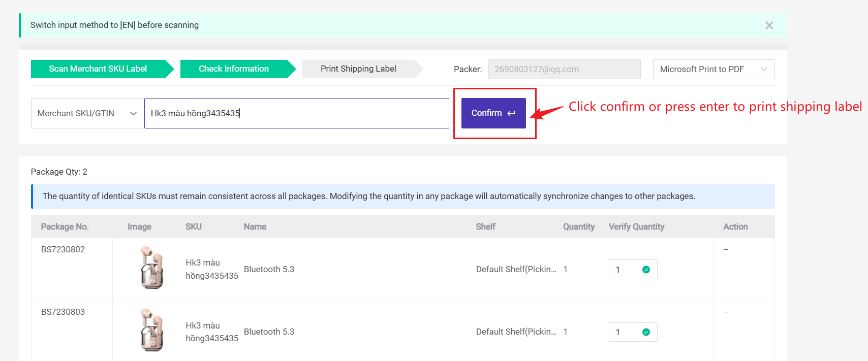Image resolution: width=868 pixels, height=361 pixels.
Task: Click the Package Qty: 2 label
Action: [x=59, y=172]
